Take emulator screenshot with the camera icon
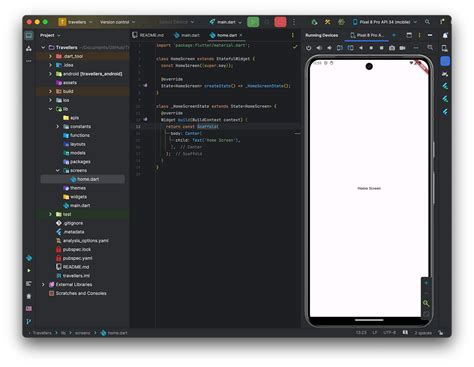Image resolution: width=474 pixels, height=367 pixels. tap(392, 48)
